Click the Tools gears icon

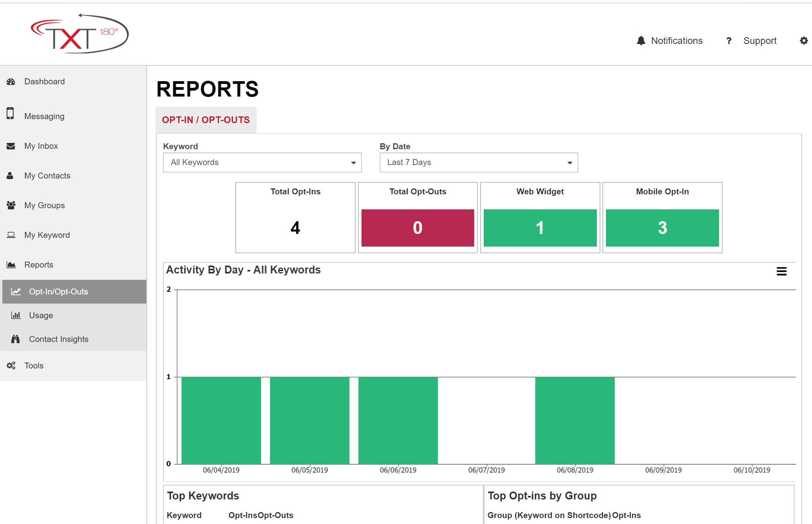tap(11, 366)
